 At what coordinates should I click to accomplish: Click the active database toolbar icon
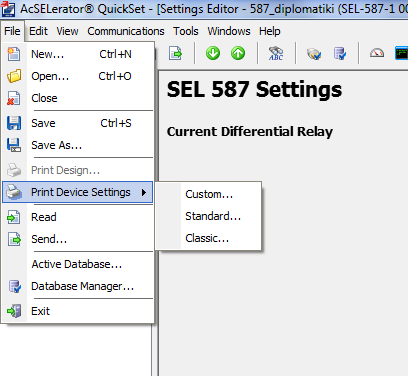[x=314, y=53]
